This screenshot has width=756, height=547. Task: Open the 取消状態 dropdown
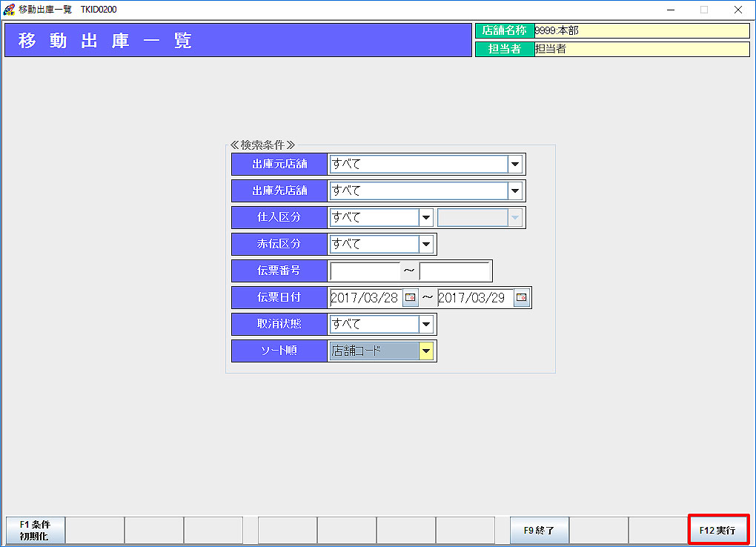425,324
